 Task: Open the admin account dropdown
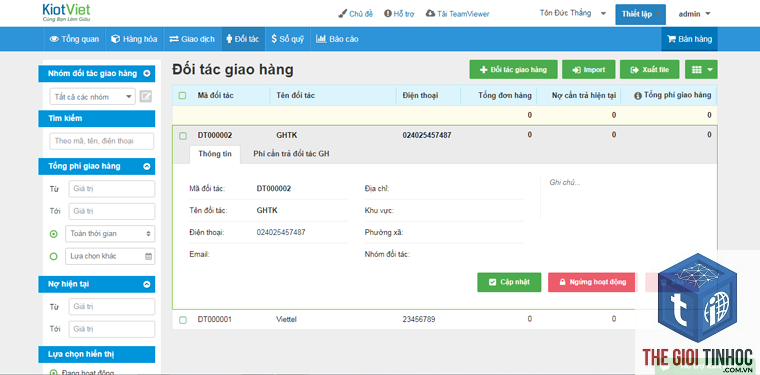(x=694, y=14)
